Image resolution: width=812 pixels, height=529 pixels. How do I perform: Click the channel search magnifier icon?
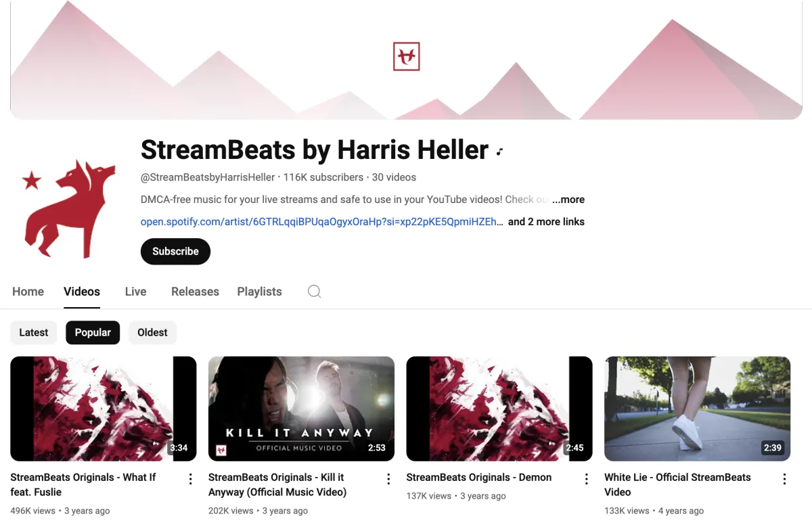click(314, 292)
